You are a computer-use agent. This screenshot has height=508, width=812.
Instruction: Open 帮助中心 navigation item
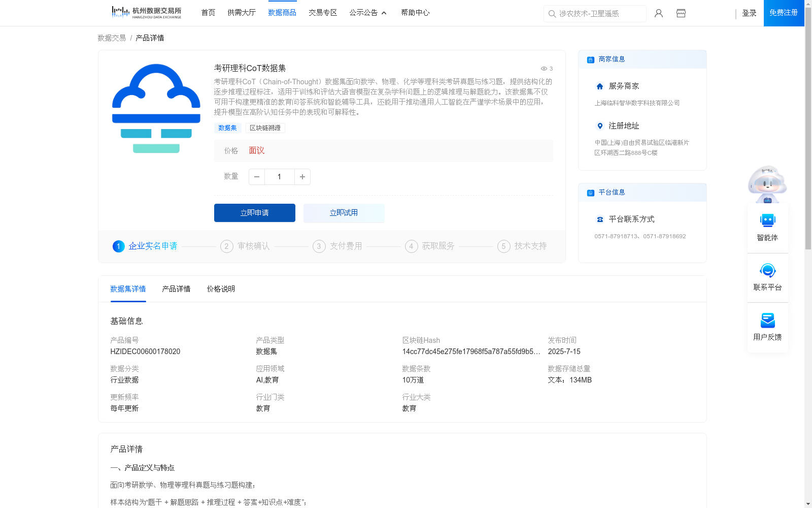coord(415,13)
